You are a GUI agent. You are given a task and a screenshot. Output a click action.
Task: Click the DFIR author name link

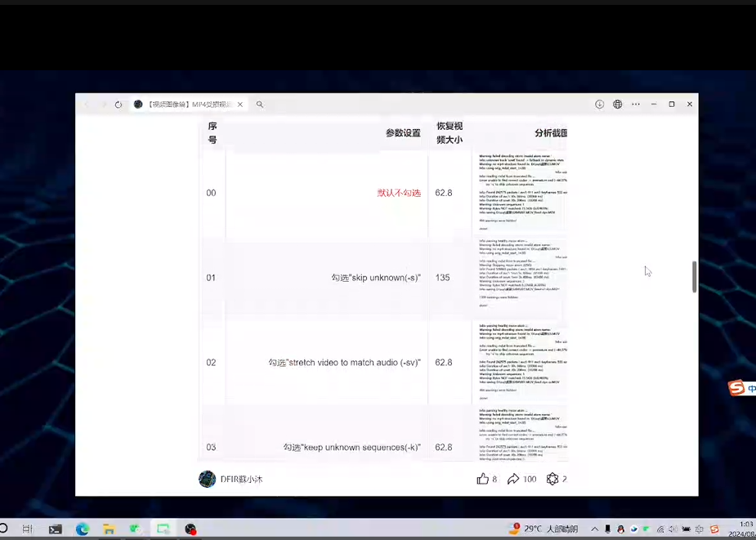241,479
